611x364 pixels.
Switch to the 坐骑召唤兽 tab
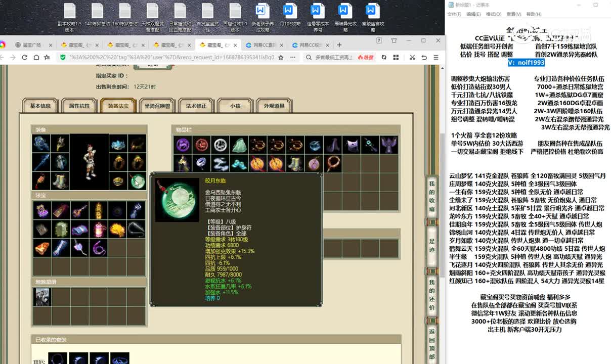point(157,106)
